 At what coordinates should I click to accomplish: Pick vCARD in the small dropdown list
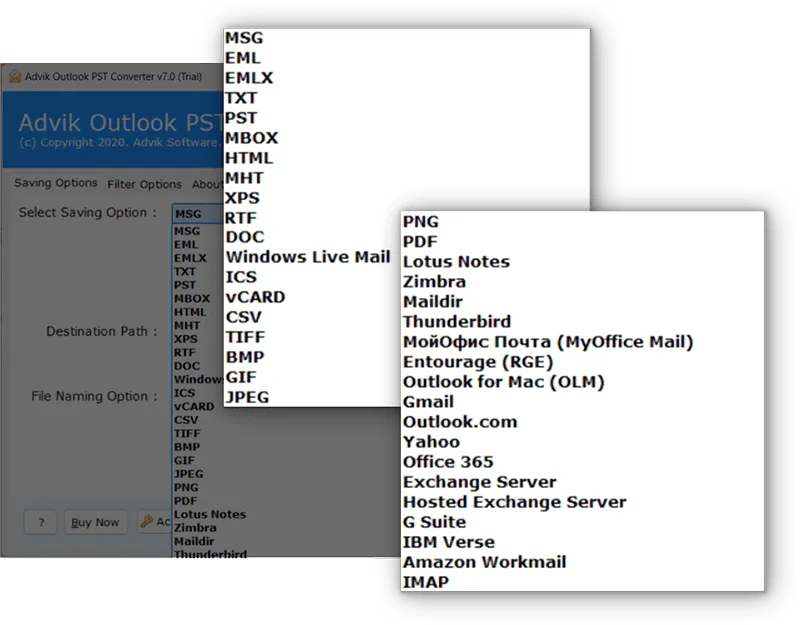point(194,407)
